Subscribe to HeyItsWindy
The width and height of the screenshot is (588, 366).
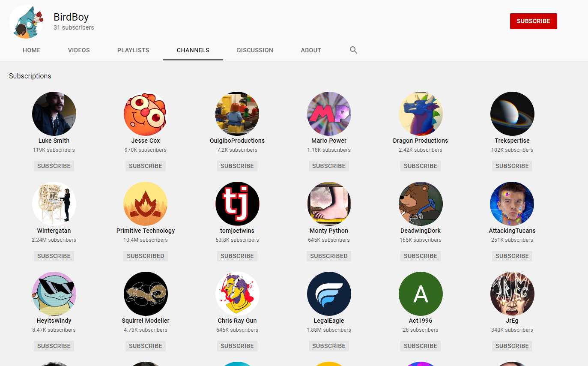click(54, 346)
